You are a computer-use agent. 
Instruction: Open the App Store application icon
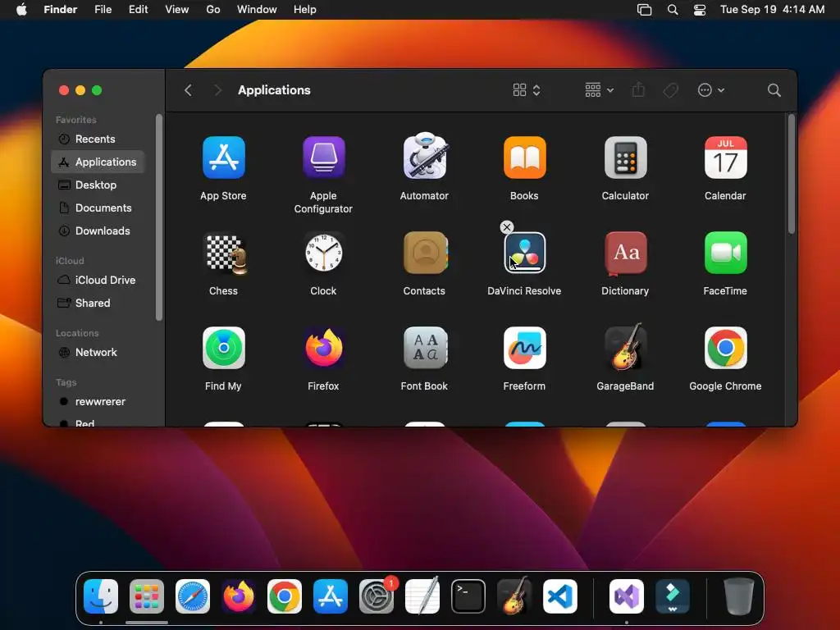pyautogui.click(x=223, y=157)
